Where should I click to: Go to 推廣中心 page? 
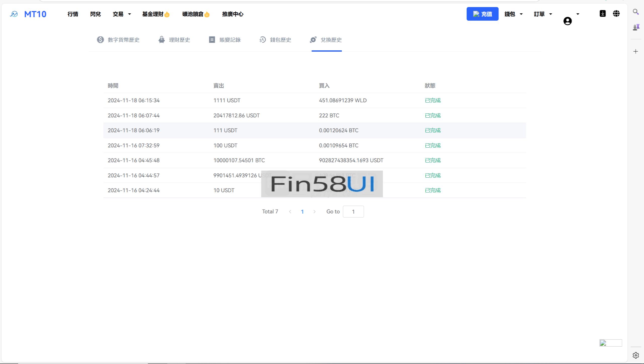click(x=233, y=14)
